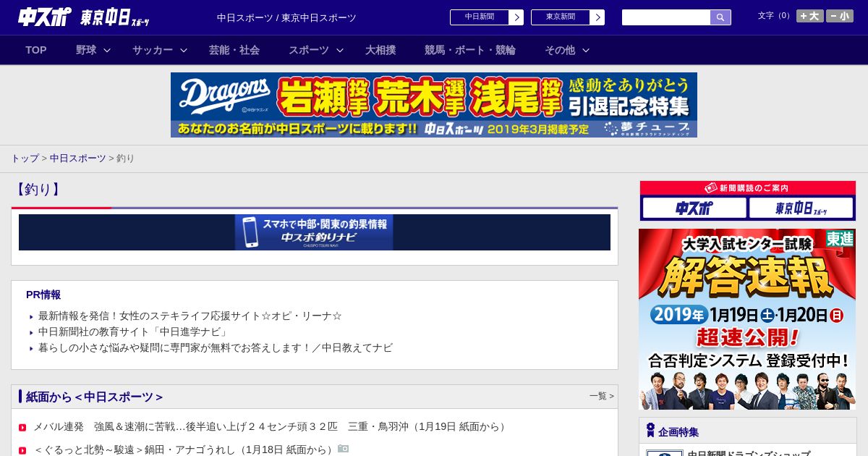The image size is (868, 456).
Task: Open the 中日教えてナビ PR link
Action: point(216,348)
